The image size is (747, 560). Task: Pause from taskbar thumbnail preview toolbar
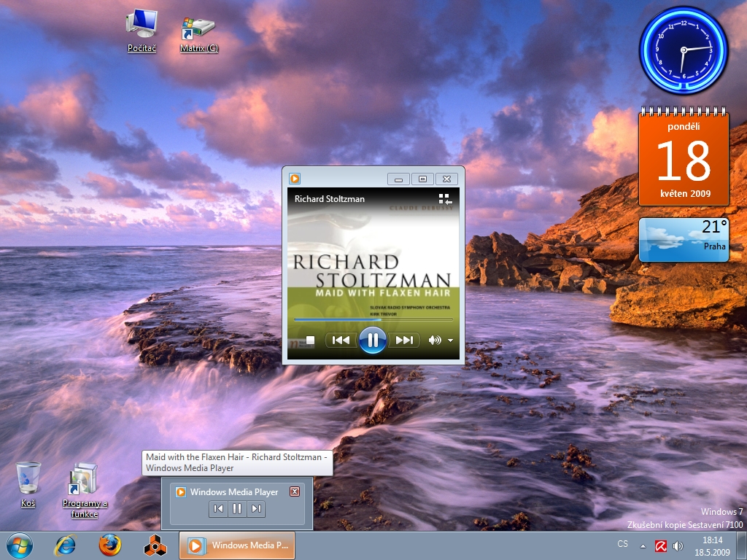[237, 508]
